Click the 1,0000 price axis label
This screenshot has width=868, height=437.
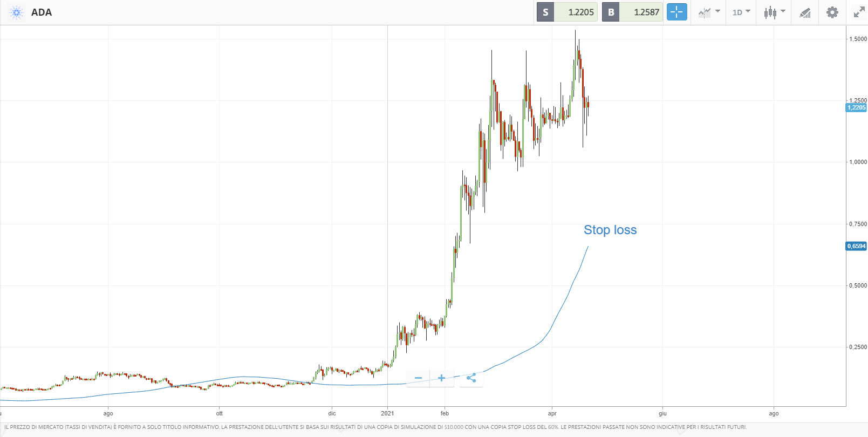coord(858,162)
